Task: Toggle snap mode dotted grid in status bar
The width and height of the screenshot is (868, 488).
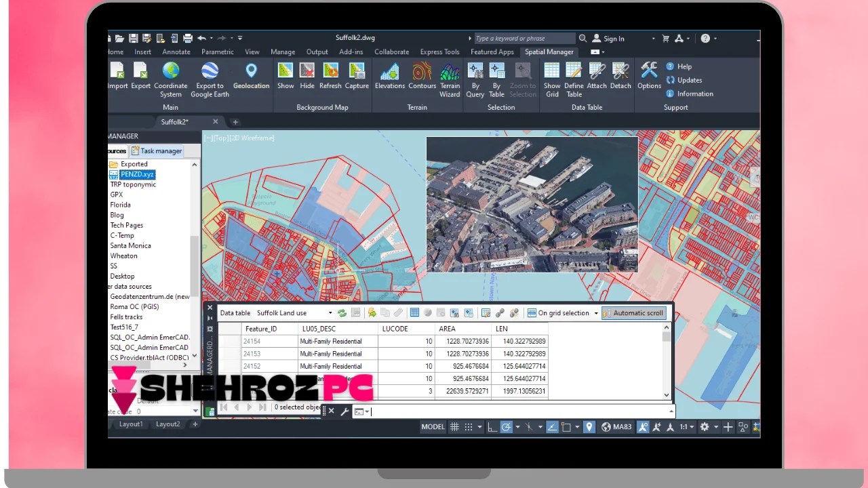Action: click(x=470, y=427)
